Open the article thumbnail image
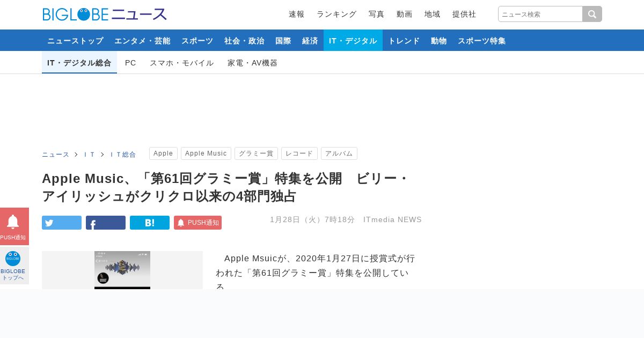 click(122, 270)
